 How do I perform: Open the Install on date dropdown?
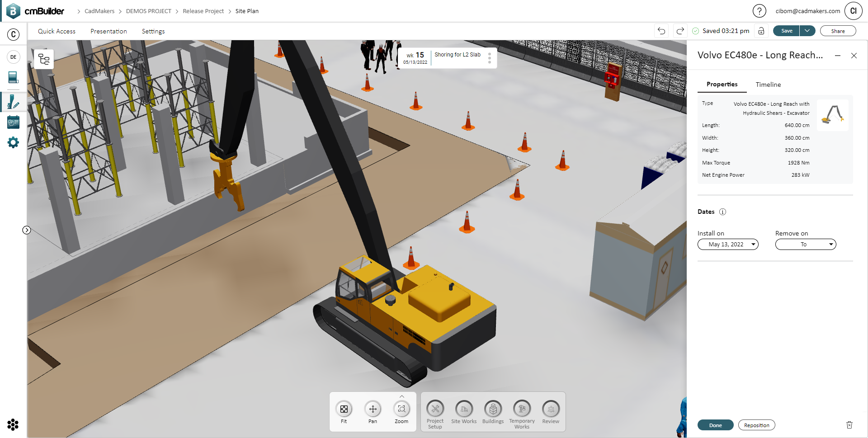(728, 245)
